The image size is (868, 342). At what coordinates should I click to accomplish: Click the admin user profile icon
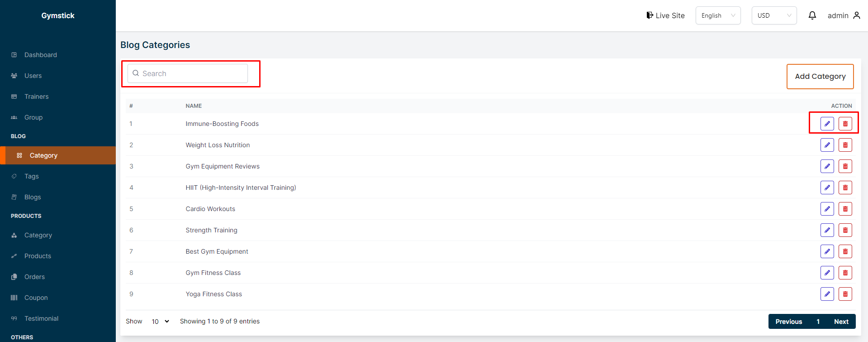coord(856,15)
